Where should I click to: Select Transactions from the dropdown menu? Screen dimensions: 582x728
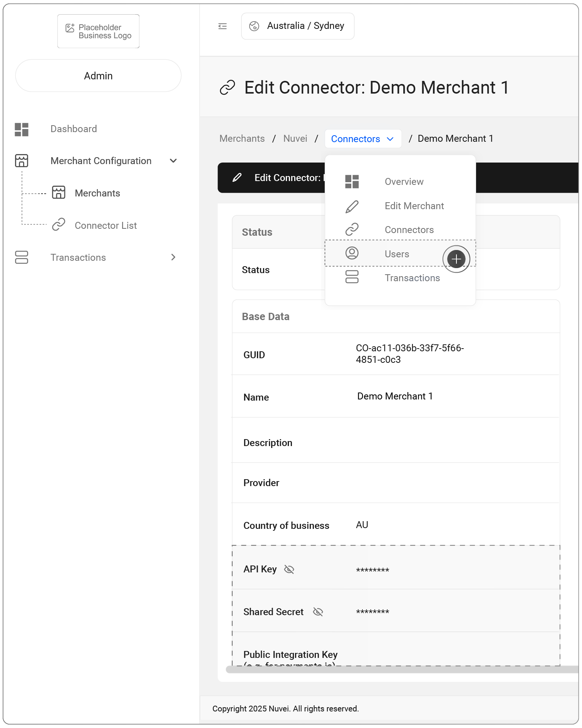pyautogui.click(x=412, y=278)
